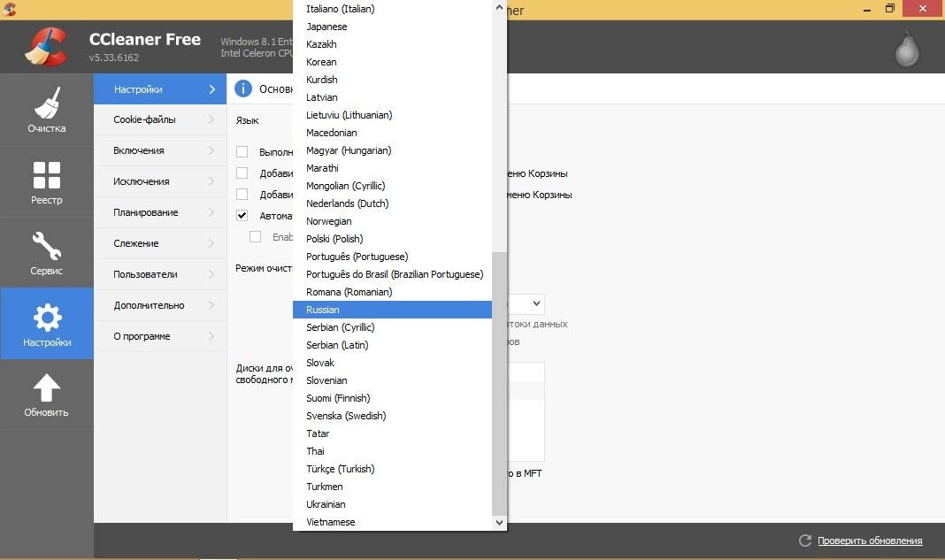Click the language list scroll-down arrow

pos(499,523)
